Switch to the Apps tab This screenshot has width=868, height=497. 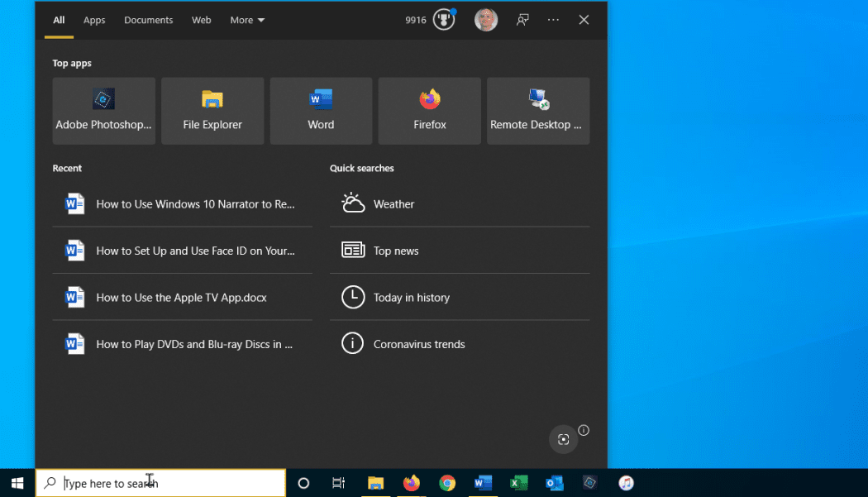click(94, 20)
